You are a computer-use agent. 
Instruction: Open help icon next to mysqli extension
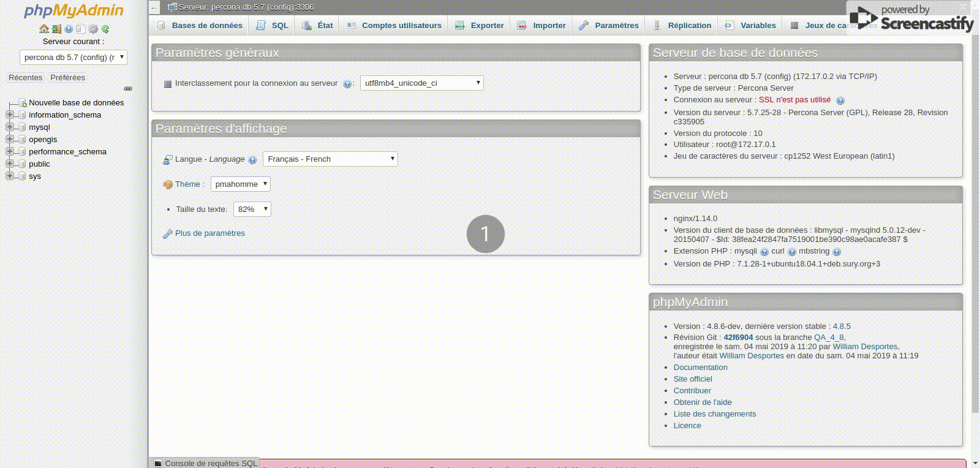(x=764, y=252)
